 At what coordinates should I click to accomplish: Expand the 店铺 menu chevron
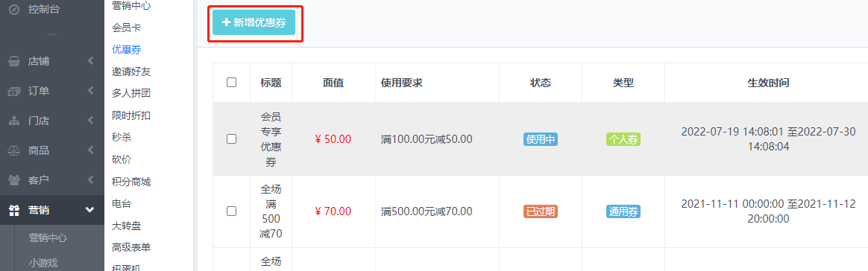click(90, 61)
